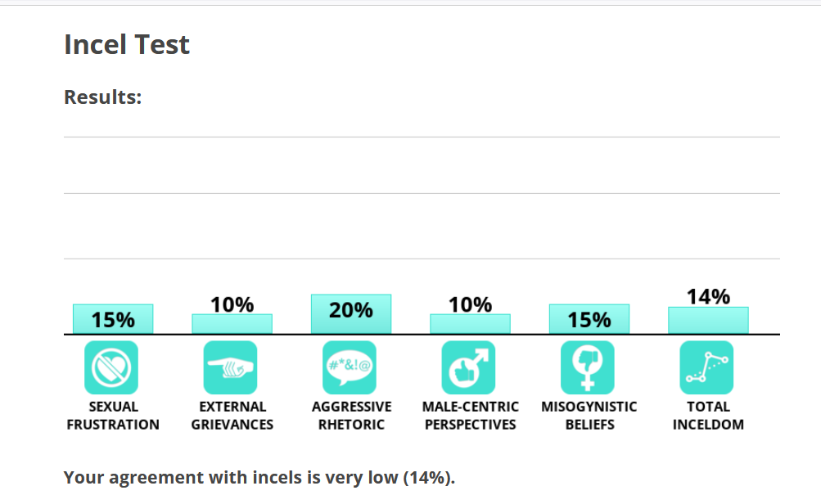The width and height of the screenshot is (821, 504).
Task: Click the Total Inceldom graph icon
Action: [707, 367]
